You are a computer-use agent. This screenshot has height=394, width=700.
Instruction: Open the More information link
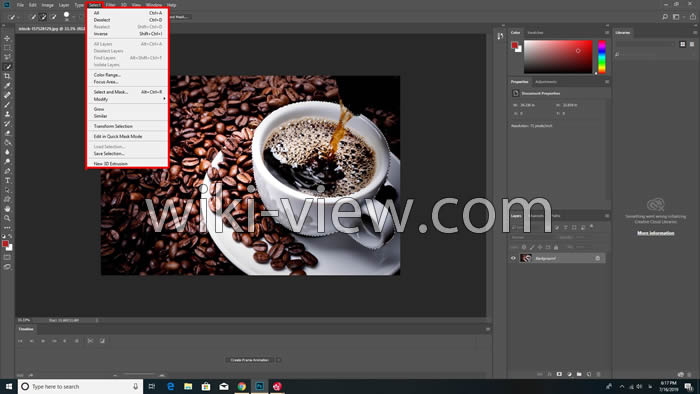coord(655,233)
